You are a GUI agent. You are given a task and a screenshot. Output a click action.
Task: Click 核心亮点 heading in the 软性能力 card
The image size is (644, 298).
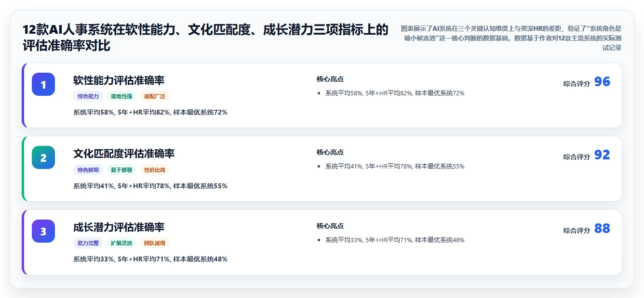point(330,79)
